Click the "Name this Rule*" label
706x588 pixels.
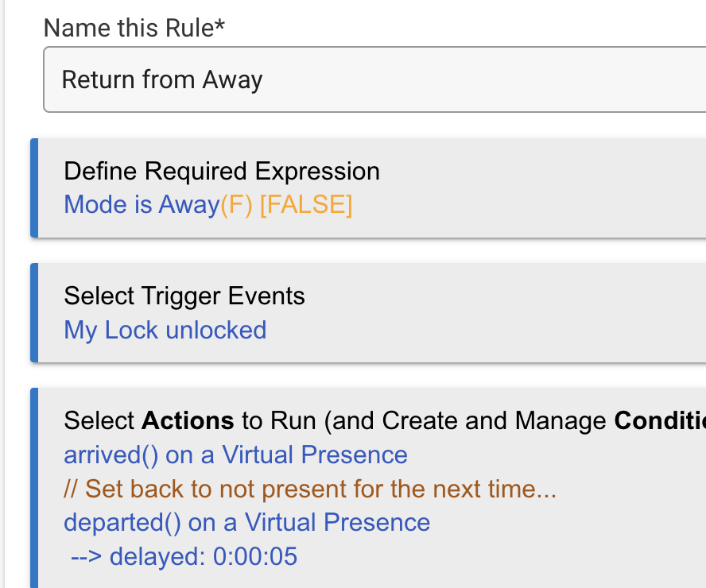point(134,27)
